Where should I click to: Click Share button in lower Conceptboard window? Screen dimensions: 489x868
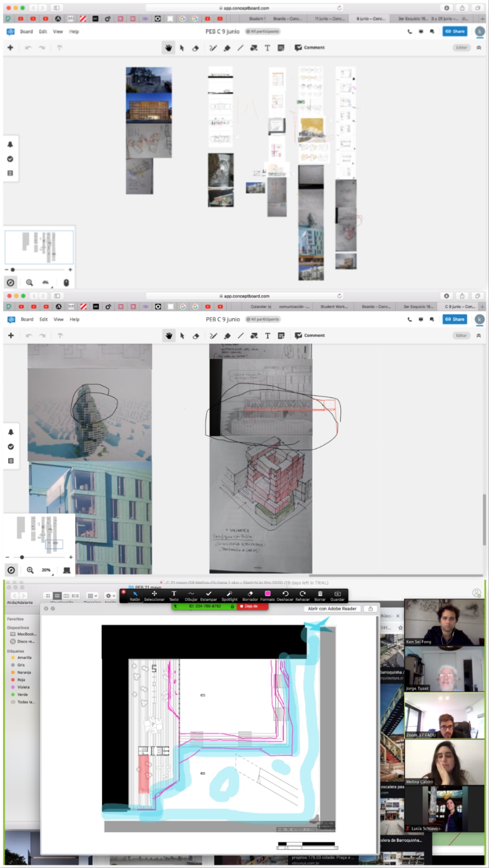455,319
